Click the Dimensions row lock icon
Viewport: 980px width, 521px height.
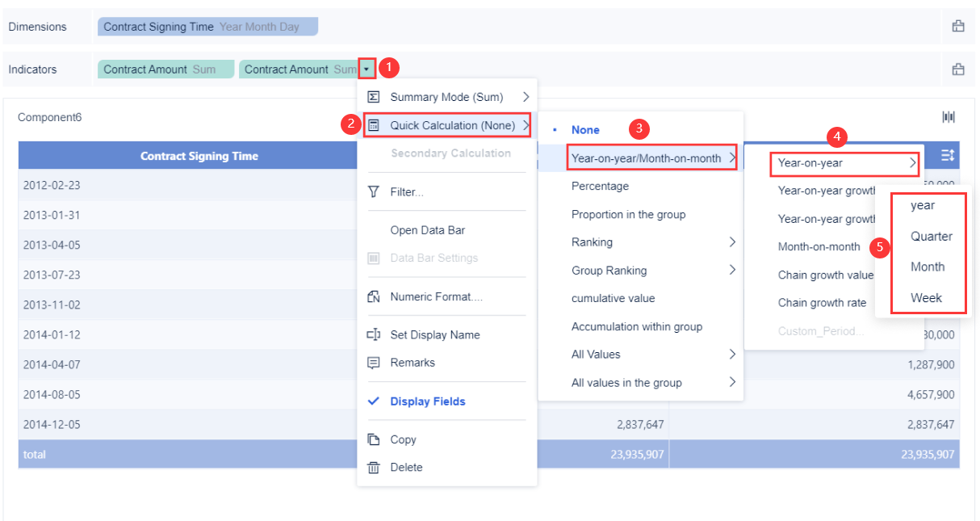point(958,27)
